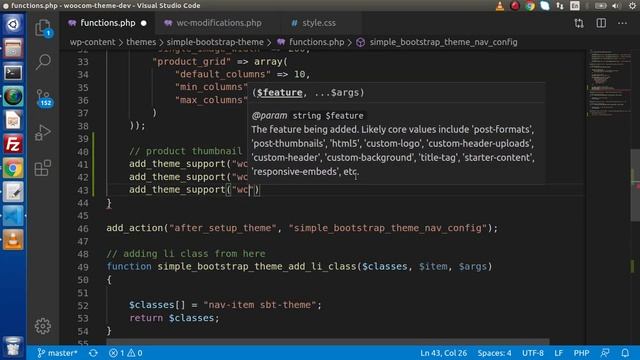The height and width of the screenshot is (360, 640).
Task: Click line number 49 in gutter
Action: click(83, 267)
